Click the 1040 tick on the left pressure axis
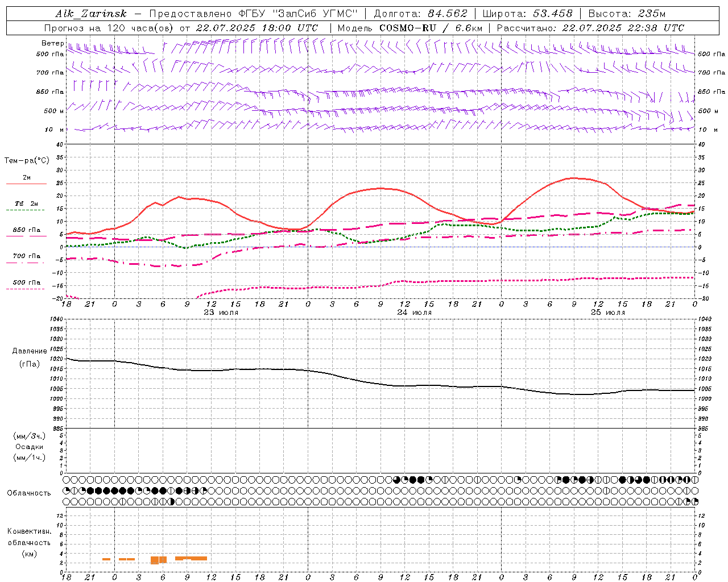 click(x=58, y=319)
